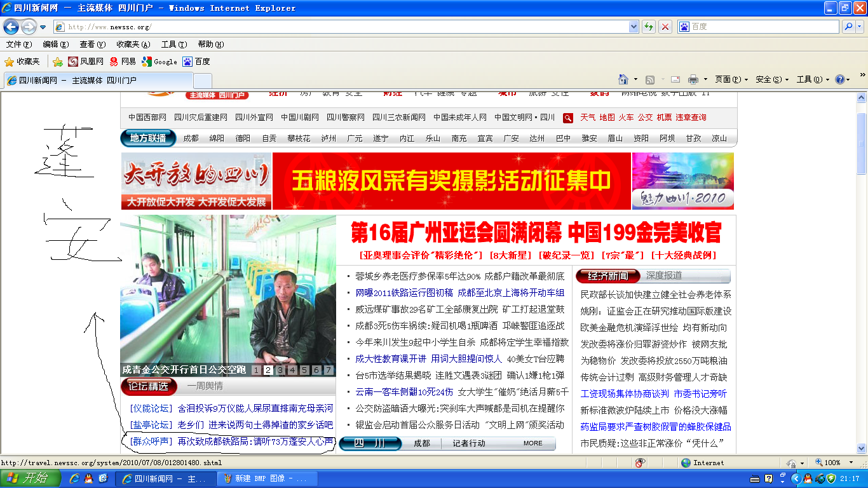Image resolution: width=868 pixels, height=488 pixels.
Task: Switch to the 一周舆情 tab
Action: point(205,386)
